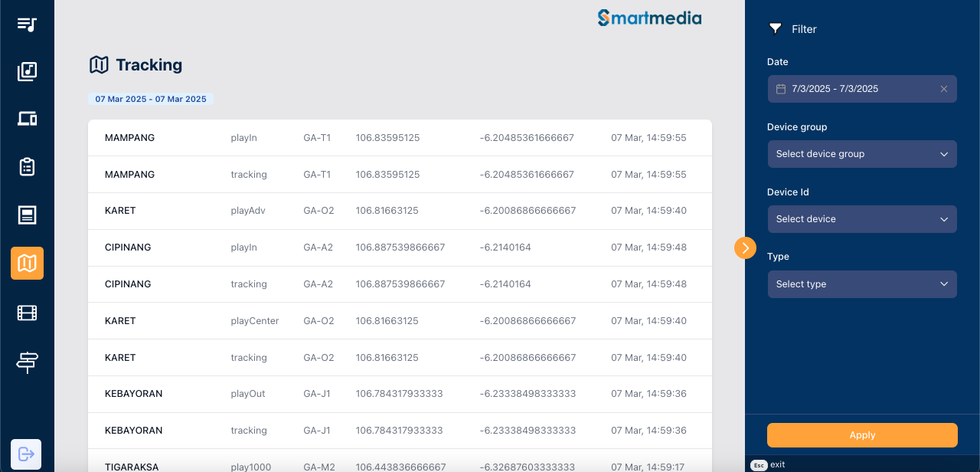This screenshot has height=472, width=980.
Task: Open the film strip video icon
Action: click(27, 313)
